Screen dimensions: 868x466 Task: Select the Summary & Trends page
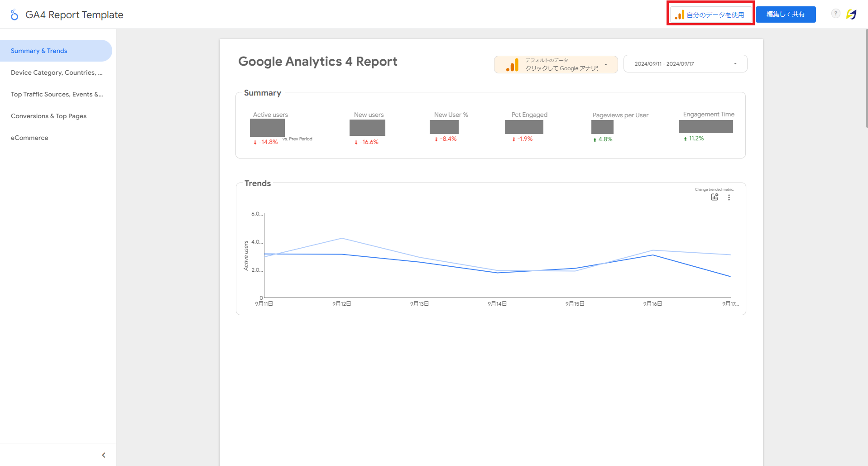[39, 51]
